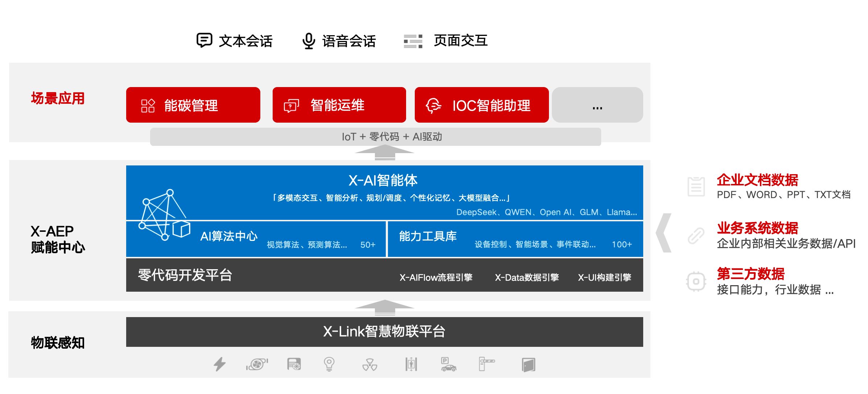Click the light bulb lighting device icon
Image resolution: width=868 pixels, height=394 pixels.
328,364
